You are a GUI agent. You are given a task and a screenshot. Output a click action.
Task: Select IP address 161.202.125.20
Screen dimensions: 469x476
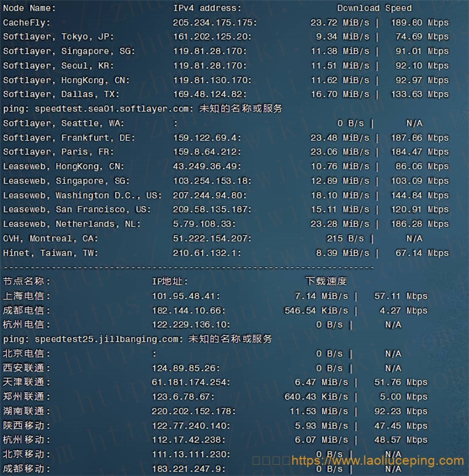[x=212, y=37]
